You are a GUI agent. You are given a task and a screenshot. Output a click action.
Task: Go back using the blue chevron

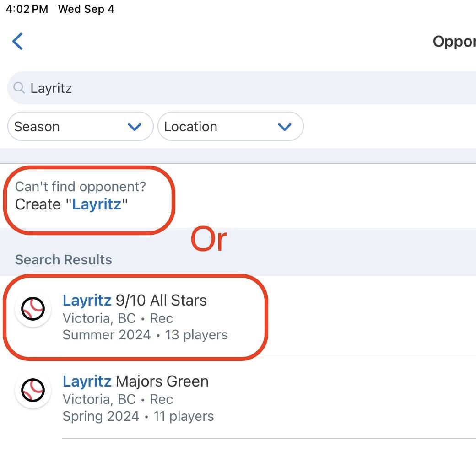pyautogui.click(x=18, y=41)
